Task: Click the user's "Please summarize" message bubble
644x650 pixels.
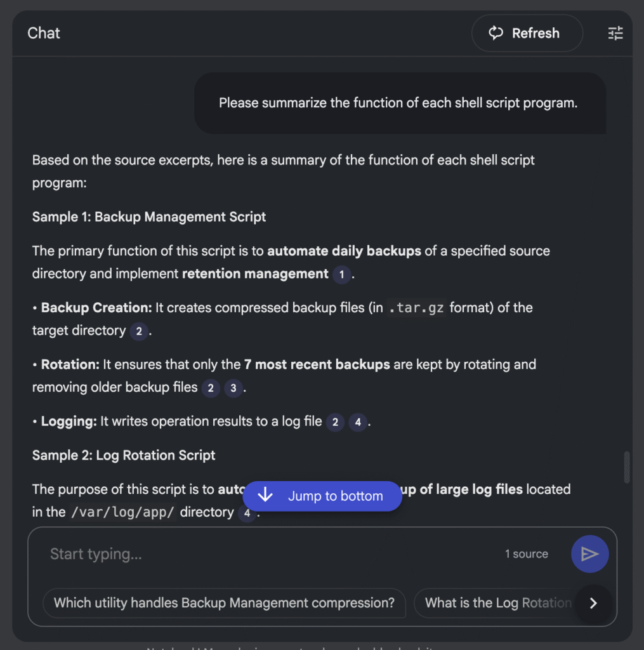Action: (398, 103)
